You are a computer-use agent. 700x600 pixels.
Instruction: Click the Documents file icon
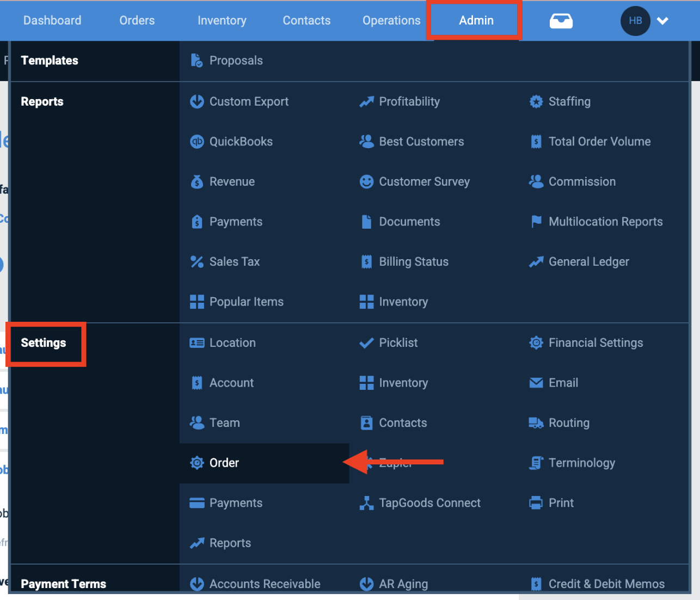pyautogui.click(x=366, y=222)
